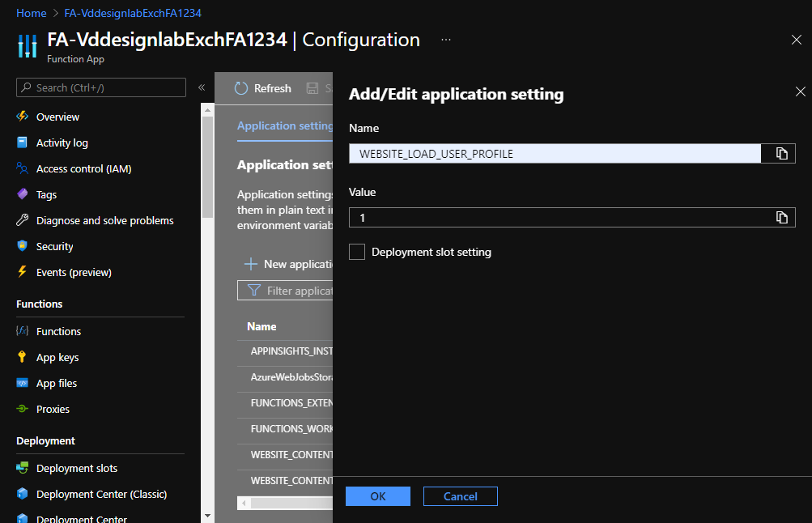Screen dimensions: 812x523
Task: Go to Home via breadcrumb
Action: pyautogui.click(x=31, y=13)
